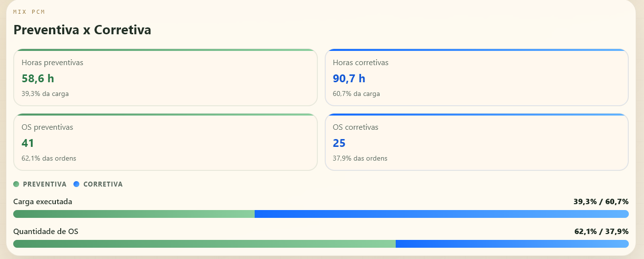The image size is (644, 259).
Task: Select the OS corretivas card
Action: click(477, 142)
